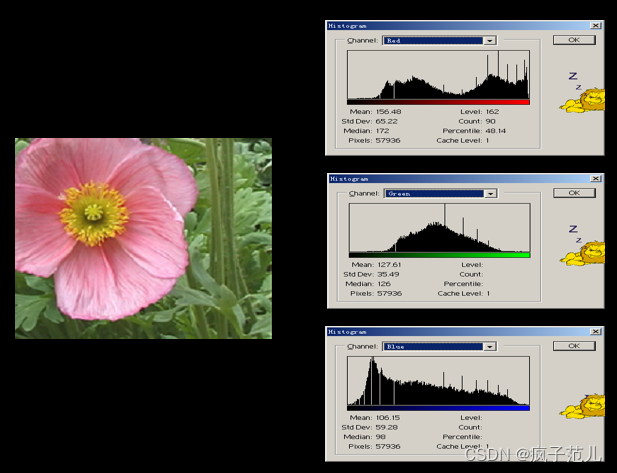Click the Mean value 106.15
This screenshot has width=617, height=473.
(x=388, y=418)
